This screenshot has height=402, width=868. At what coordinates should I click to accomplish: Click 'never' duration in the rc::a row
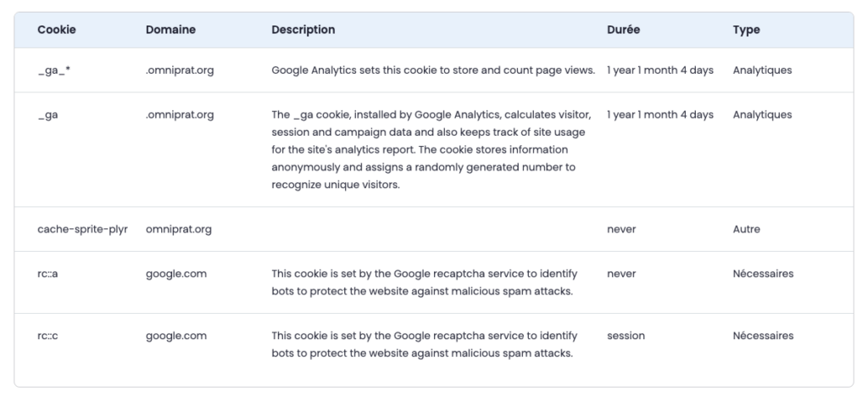[x=621, y=274]
